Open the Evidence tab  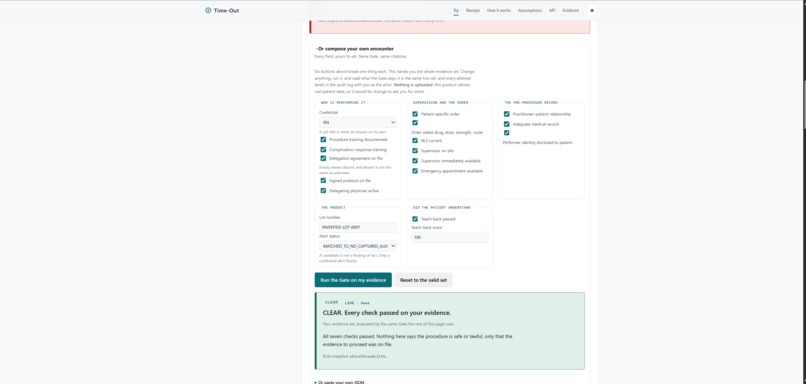pyautogui.click(x=571, y=10)
